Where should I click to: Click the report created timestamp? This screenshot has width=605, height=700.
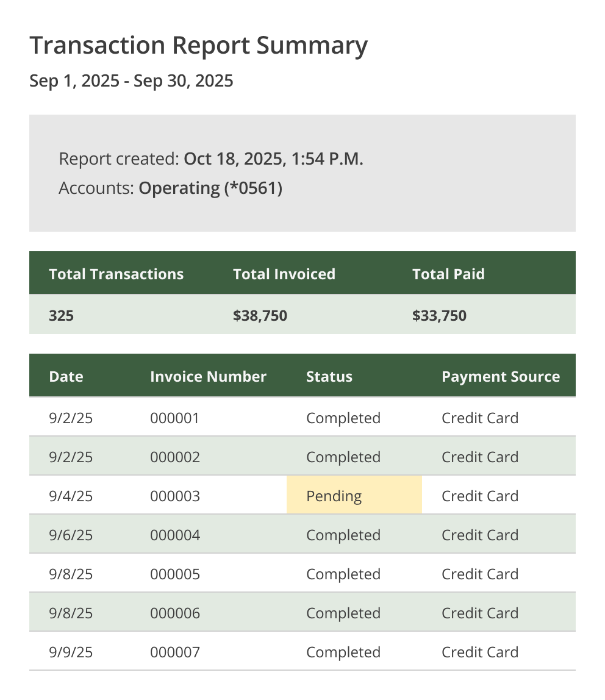[x=273, y=159]
